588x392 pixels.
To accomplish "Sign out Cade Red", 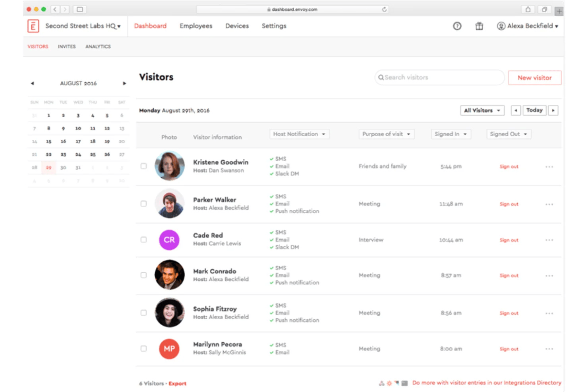I will coord(509,240).
